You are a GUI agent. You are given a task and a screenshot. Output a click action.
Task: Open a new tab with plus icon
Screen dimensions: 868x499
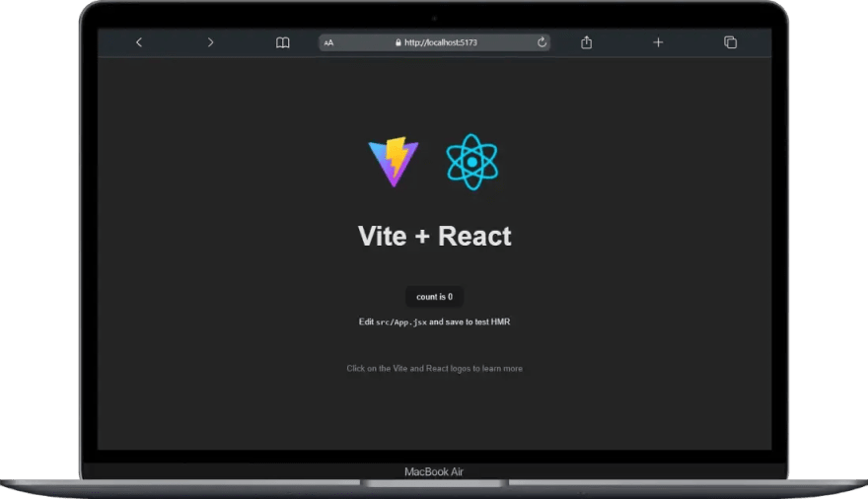click(x=658, y=42)
